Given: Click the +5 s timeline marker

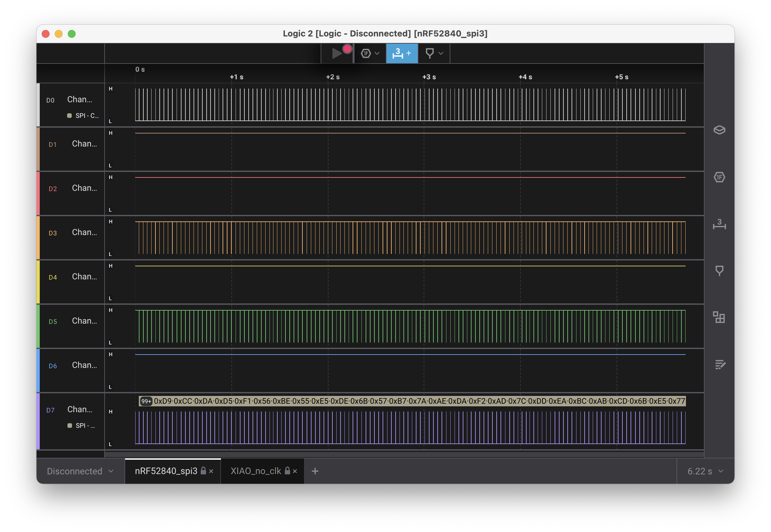Looking at the screenshot, I should (x=621, y=77).
